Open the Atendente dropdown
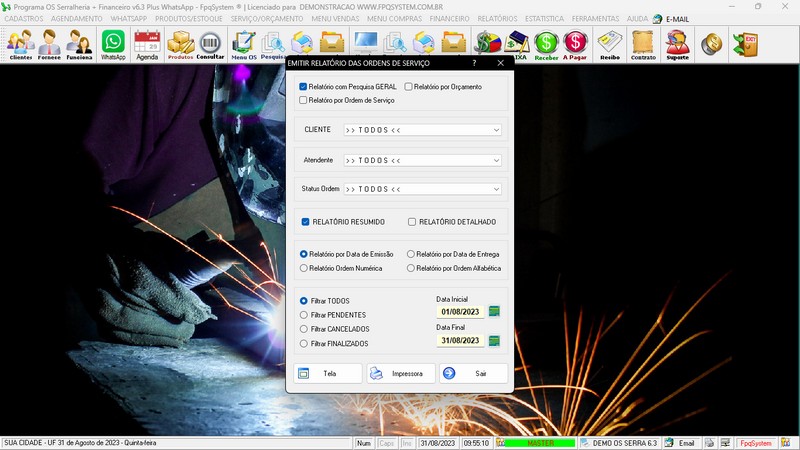The width and height of the screenshot is (800, 450). point(496,160)
